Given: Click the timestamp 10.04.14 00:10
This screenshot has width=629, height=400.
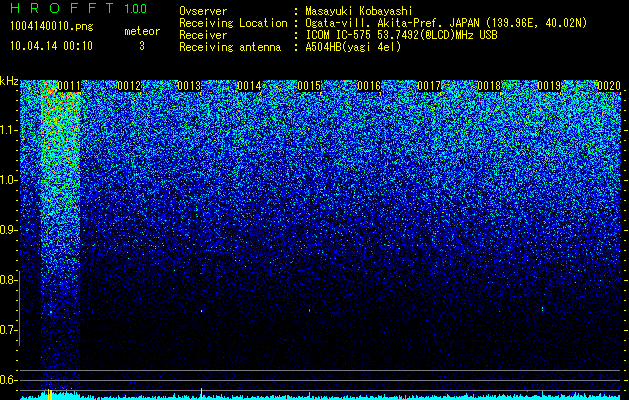Looking at the screenshot, I should [51, 46].
